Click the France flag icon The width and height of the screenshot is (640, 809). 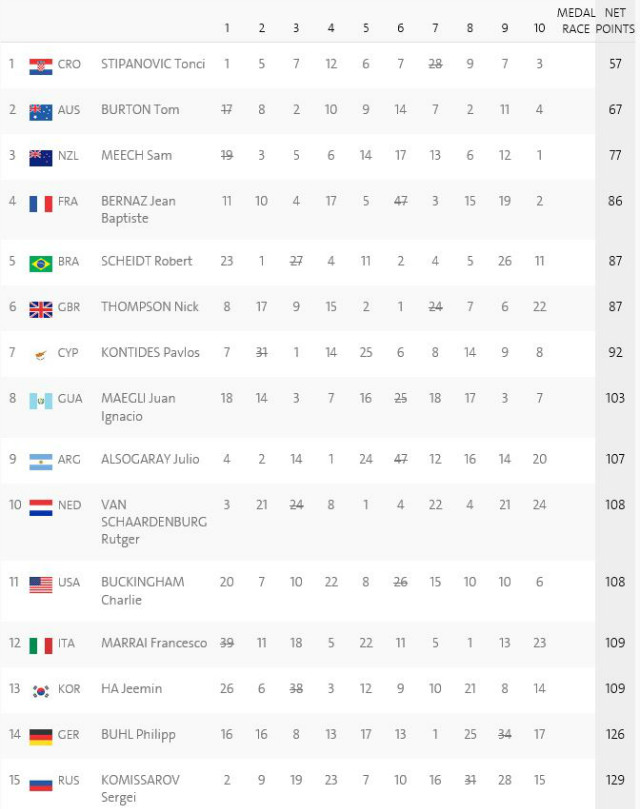pos(41,204)
